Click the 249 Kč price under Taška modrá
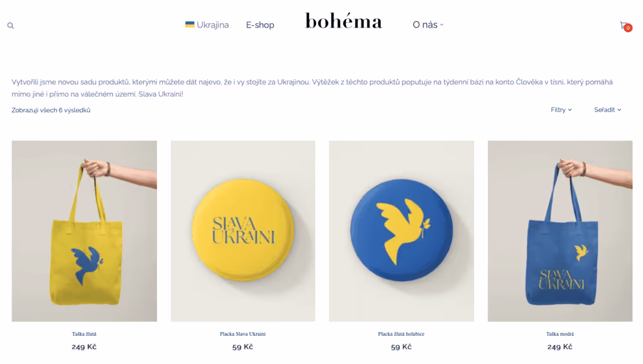 tap(559, 347)
